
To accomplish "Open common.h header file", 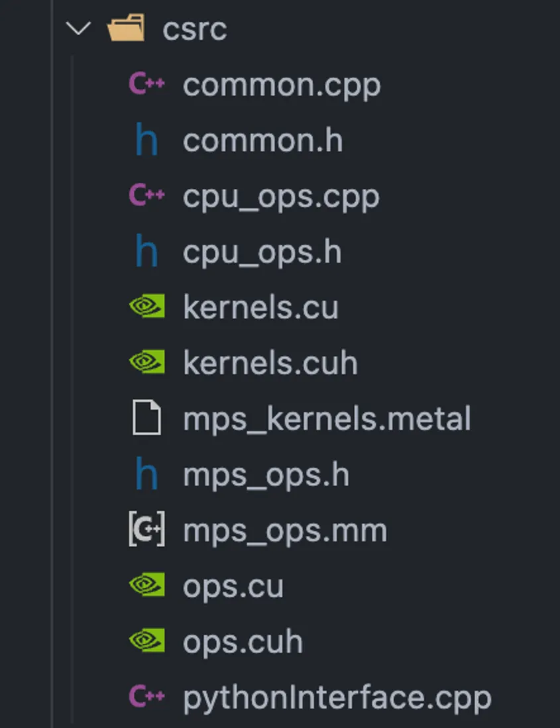I will pos(262,141).
